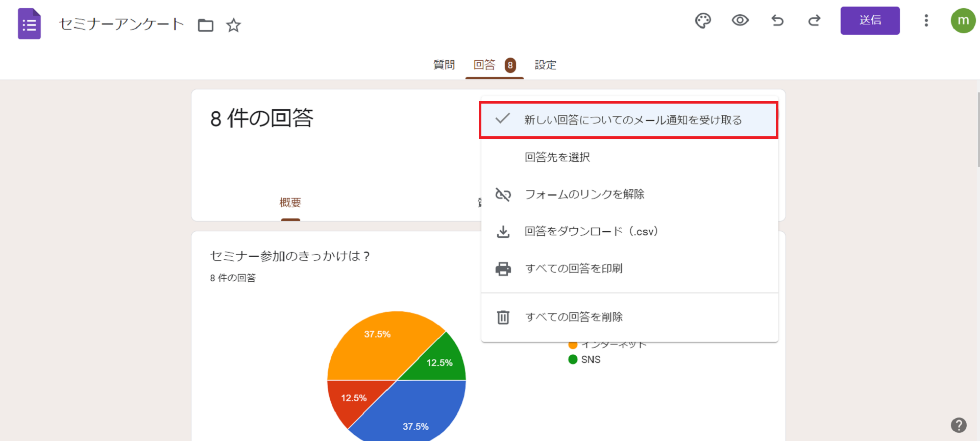980x441 pixels.
Task: Open the green account avatar menu
Action: [963, 20]
